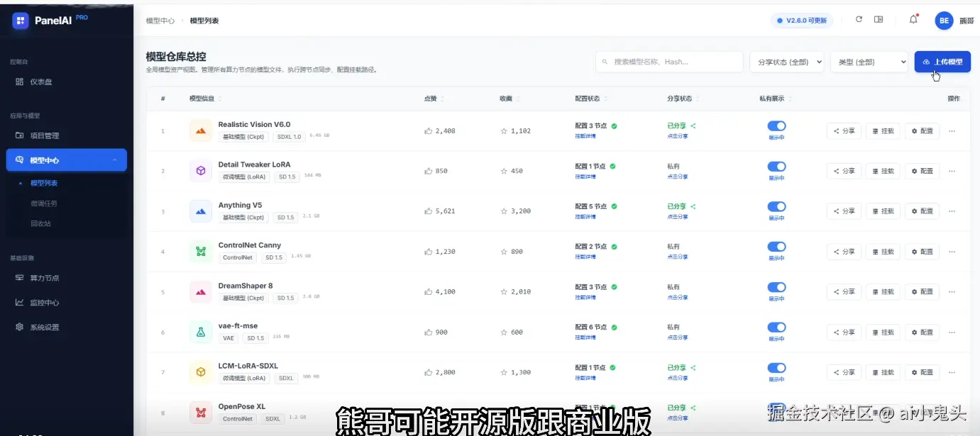Click the Detail Tweaker LoRA cube icon
This screenshot has height=436, width=980.
pyautogui.click(x=201, y=171)
